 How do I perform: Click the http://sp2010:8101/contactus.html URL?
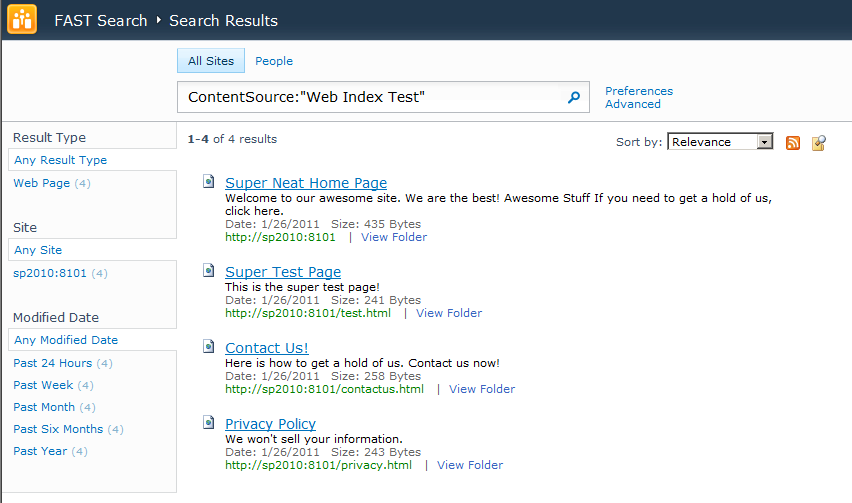pyautogui.click(x=324, y=389)
